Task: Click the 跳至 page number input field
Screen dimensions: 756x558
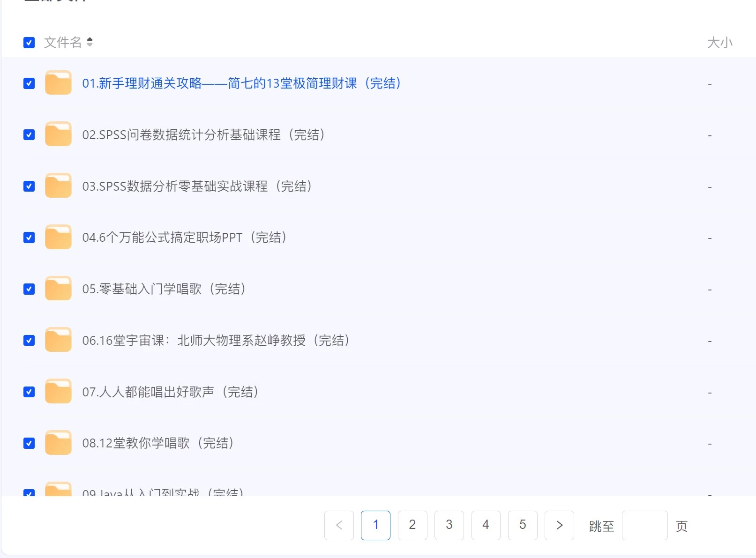Action: [645, 525]
